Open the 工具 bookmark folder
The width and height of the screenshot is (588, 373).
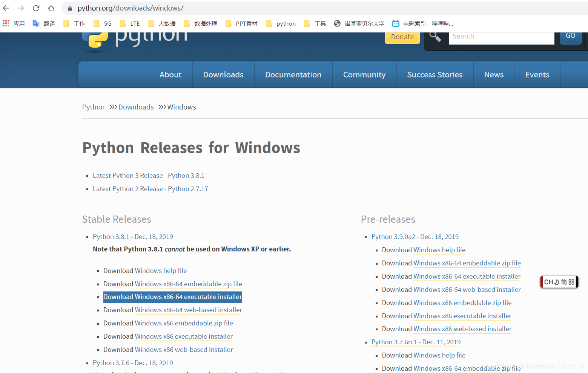coord(315,23)
